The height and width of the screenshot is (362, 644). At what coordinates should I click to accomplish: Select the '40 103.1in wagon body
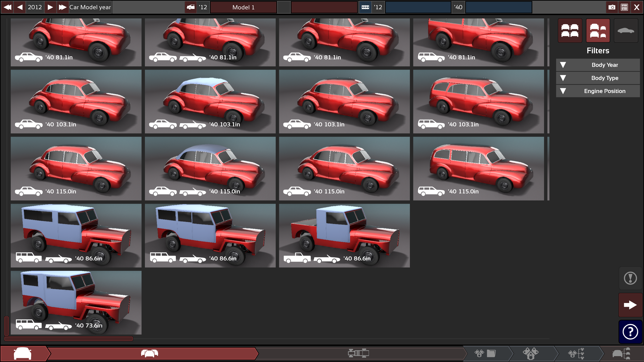[478, 101]
